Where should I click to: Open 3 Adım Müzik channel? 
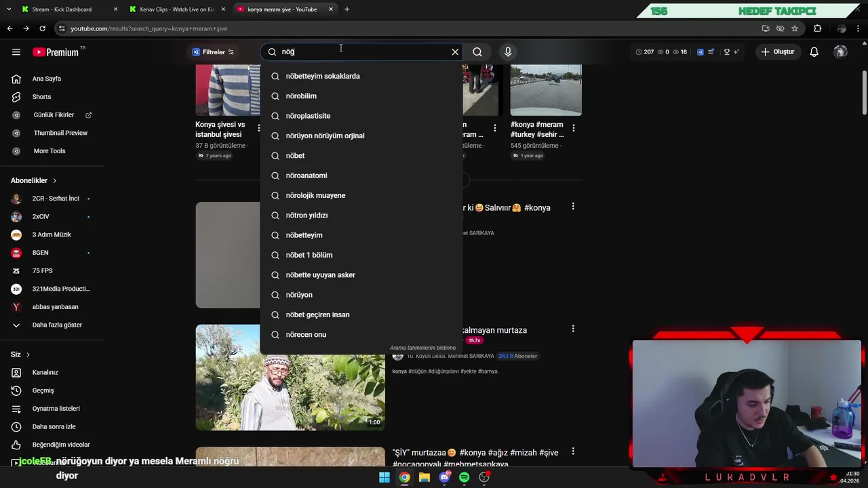coord(52,235)
